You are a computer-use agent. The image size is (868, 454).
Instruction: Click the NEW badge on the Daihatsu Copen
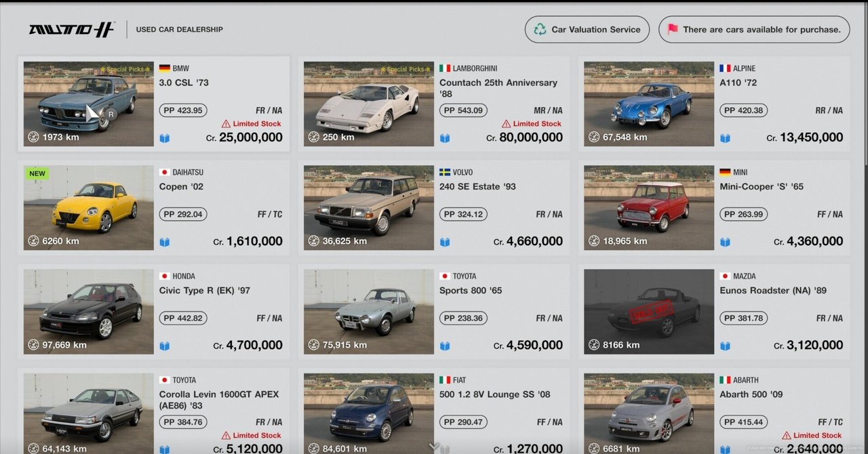pyautogui.click(x=37, y=173)
